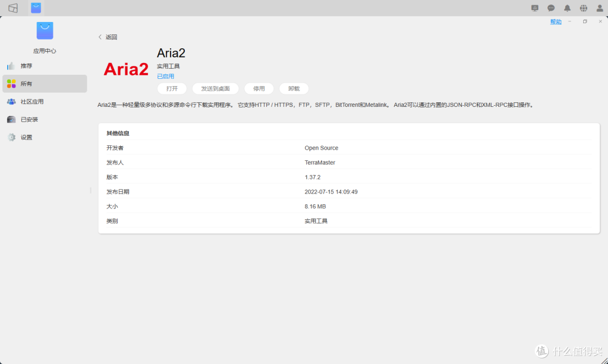The image size is (608, 364).
Task: Click the Aria2 title heading
Action: tap(171, 53)
